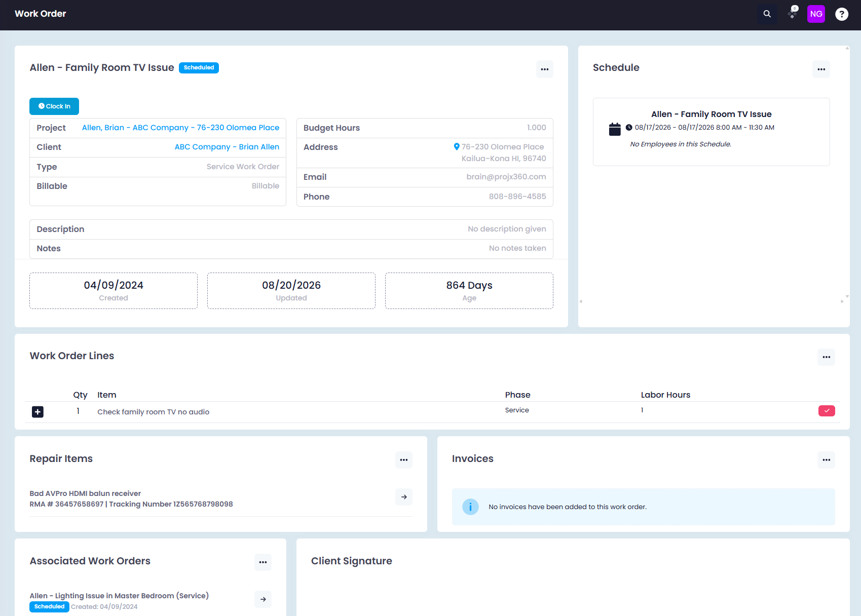Click the phone number 808-896-4585
The width and height of the screenshot is (861, 616).
(517, 197)
